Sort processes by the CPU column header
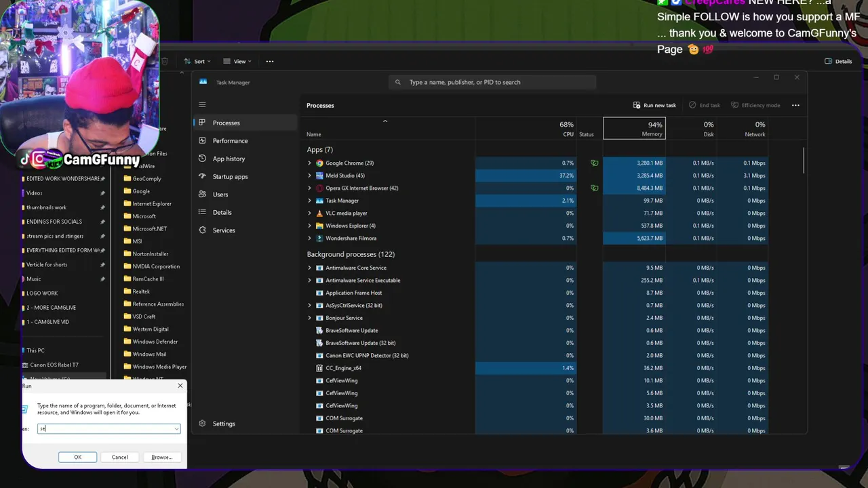The image size is (868, 488). tap(526, 128)
